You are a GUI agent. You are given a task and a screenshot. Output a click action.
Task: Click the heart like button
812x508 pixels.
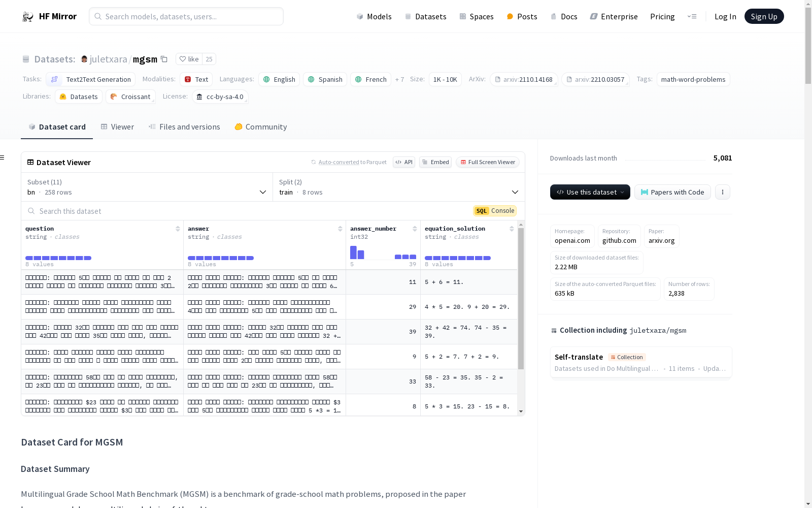189,59
